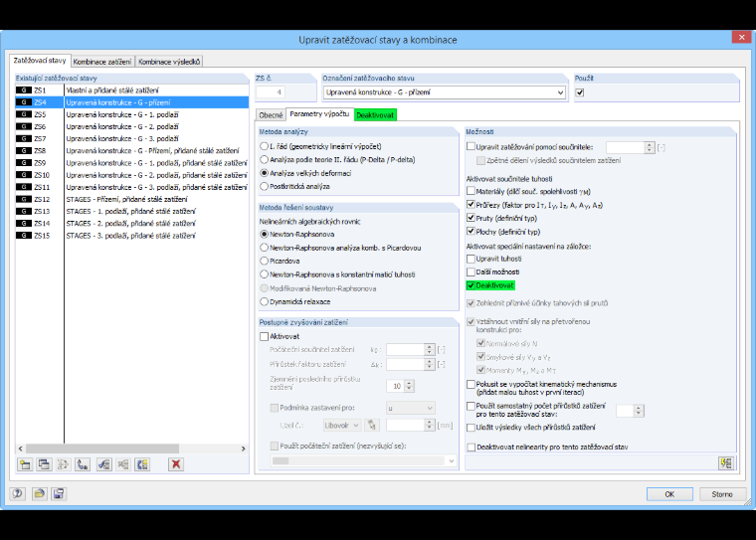Toggle Materiály stiffness factor checkbox
The height and width of the screenshot is (540, 756).
tap(472, 191)
